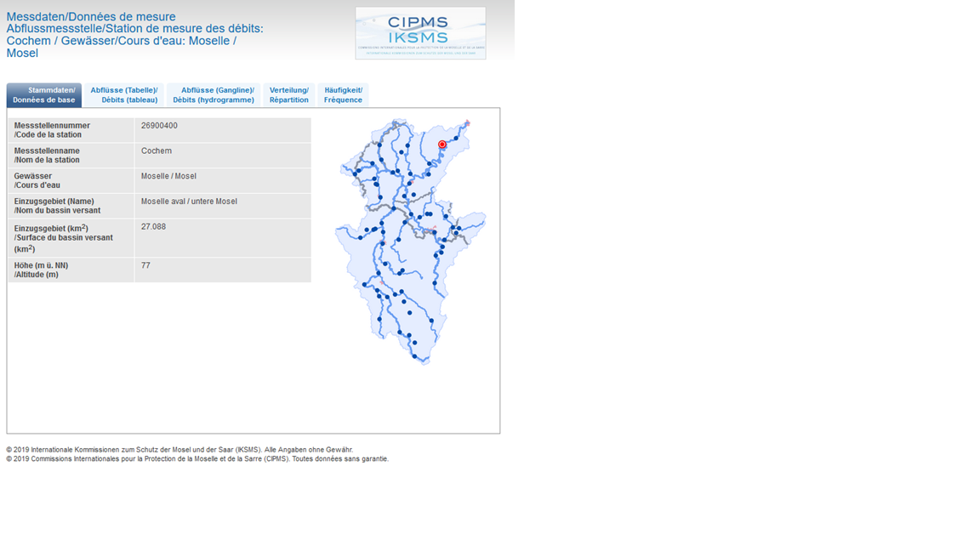Select the Verteilung / Répartition tab
The image size is (980, 551).
coord(289,95)
